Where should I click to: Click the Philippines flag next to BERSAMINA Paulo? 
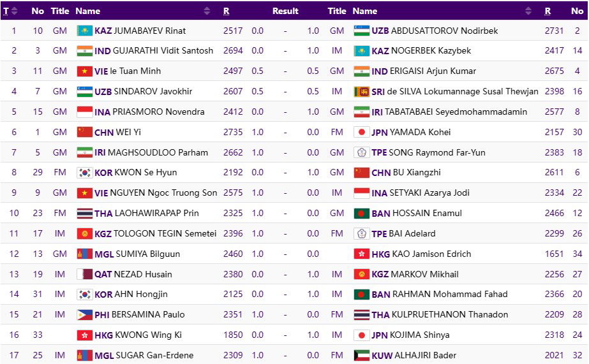pyautogui.click(x=84, y=315)
